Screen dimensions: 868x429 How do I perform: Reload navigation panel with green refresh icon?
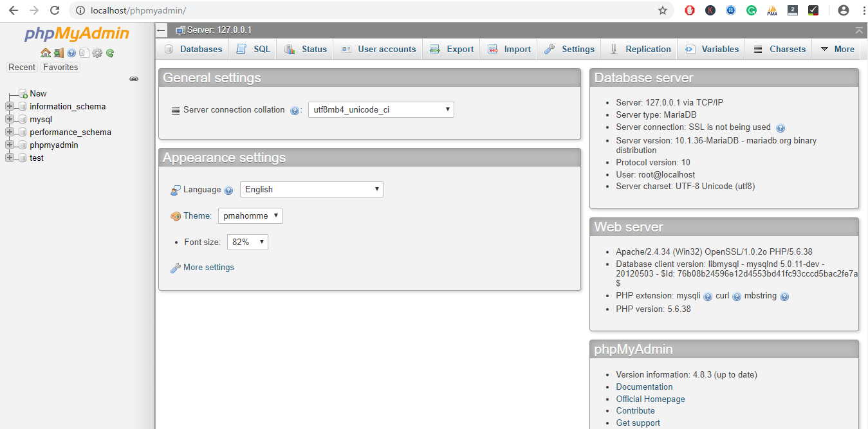(x=110, y=53)
